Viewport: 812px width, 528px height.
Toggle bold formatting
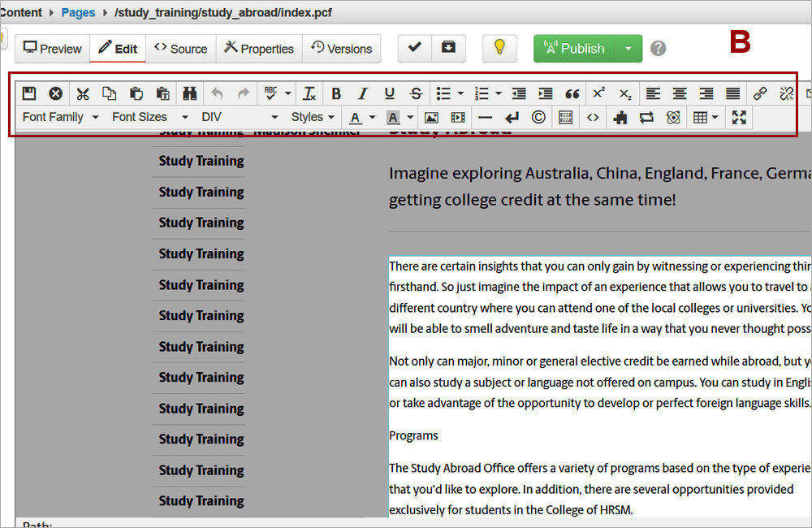335,93
